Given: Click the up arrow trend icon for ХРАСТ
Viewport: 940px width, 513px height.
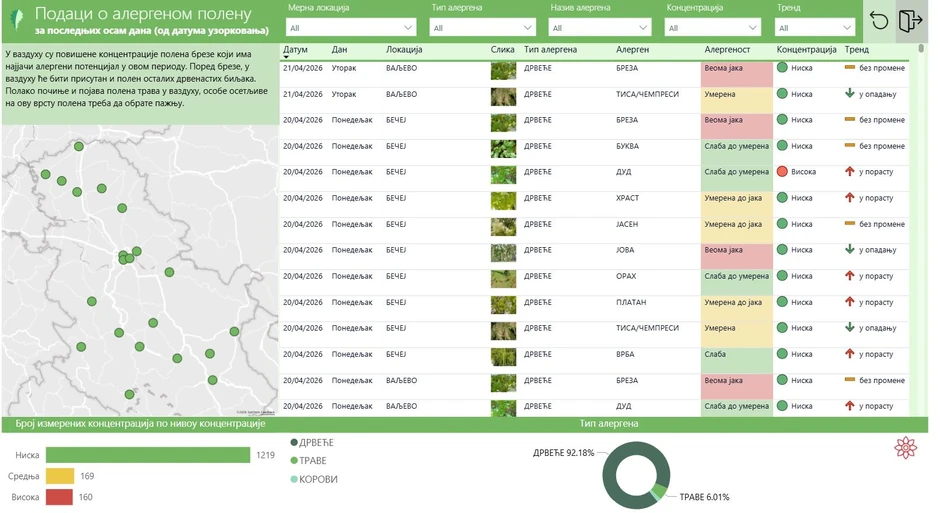Looking at the screenshot, I should tap(849, 198).
